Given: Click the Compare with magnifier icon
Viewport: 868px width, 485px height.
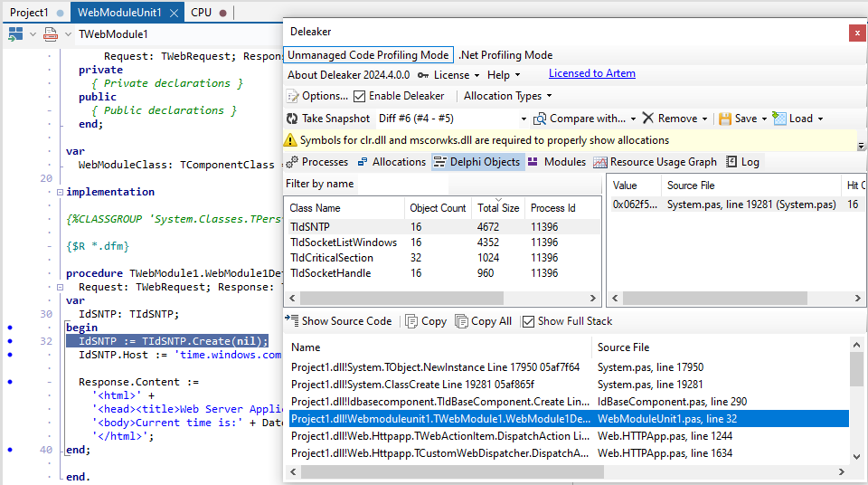Looking at the screenshot, I should tap(540, 119).
